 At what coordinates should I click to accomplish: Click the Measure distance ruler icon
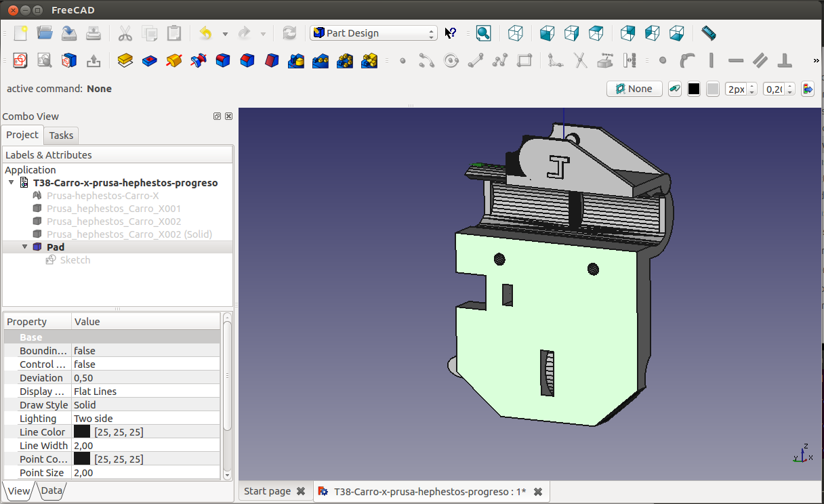pyautogui.click(x=708, y=33)
